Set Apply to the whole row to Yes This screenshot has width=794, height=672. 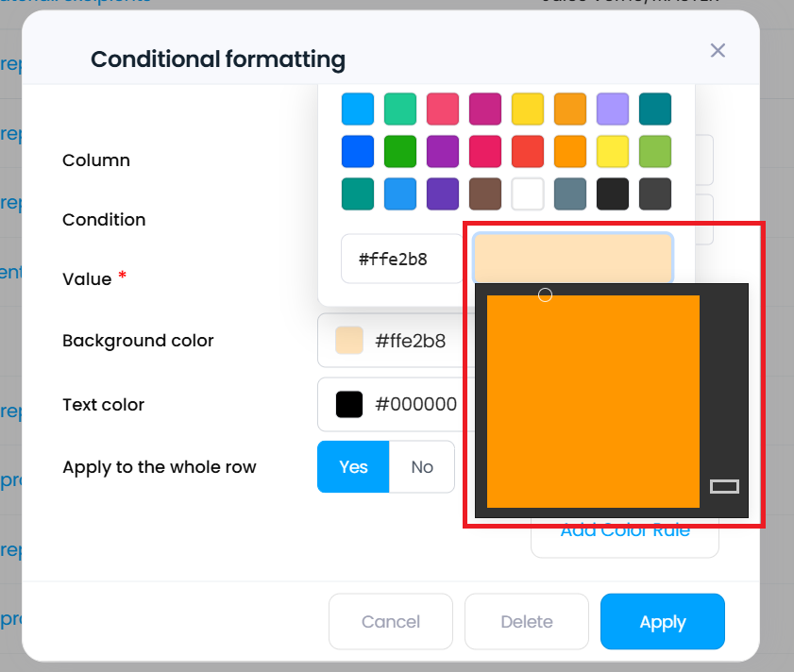point(353,467)
